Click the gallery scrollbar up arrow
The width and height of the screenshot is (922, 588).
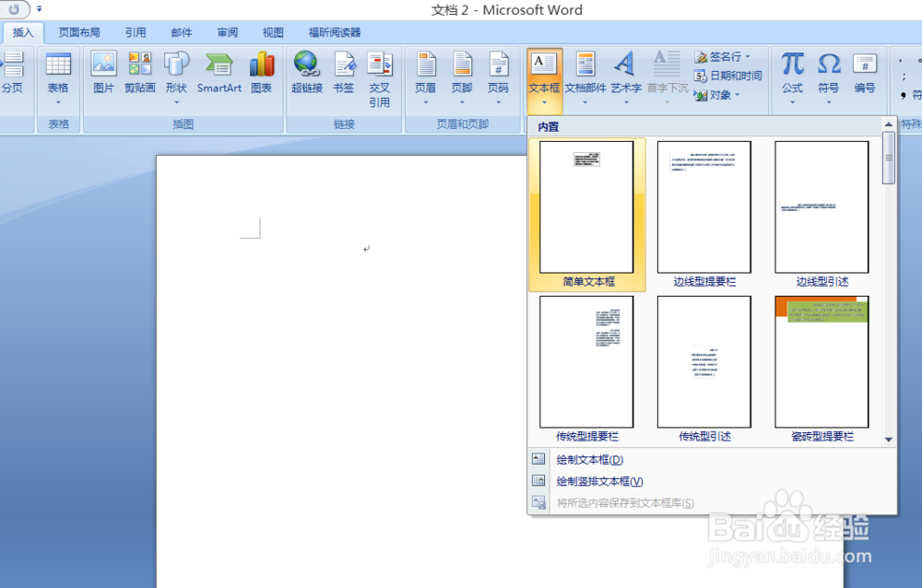pos(889,124)
